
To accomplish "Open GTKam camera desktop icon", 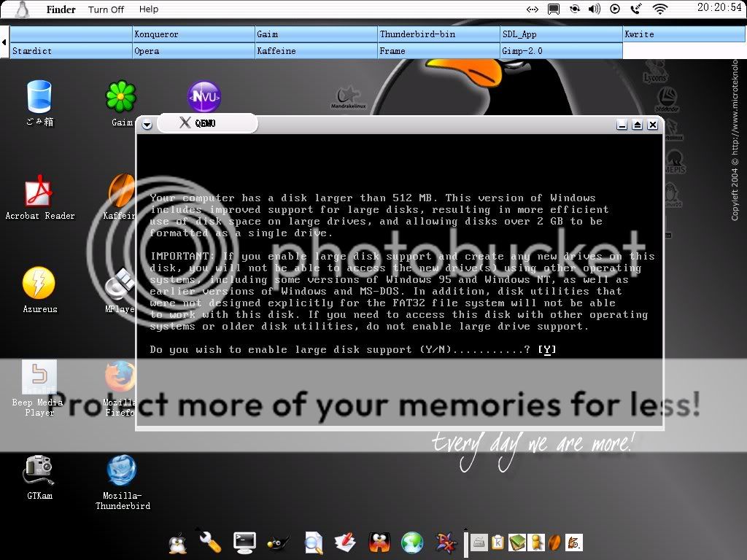I will point(38,470).
